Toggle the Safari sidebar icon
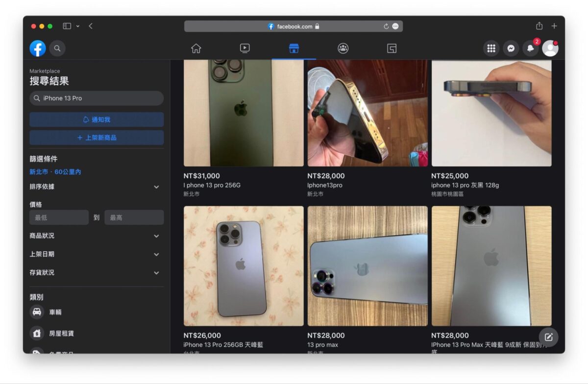The width and height of the screenshot is (588, 384). [67, 26]
